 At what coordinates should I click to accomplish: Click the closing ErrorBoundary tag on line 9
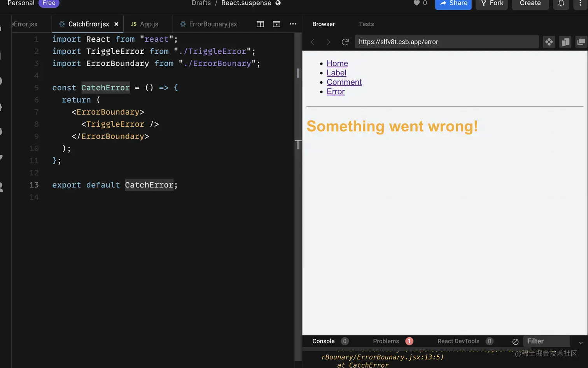click(x=110, y=137)
